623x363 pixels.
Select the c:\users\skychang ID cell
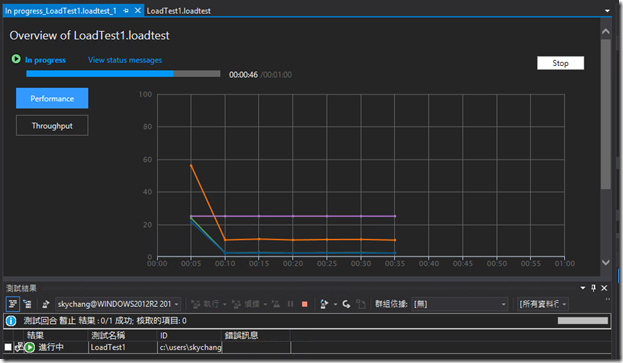(190, 347)
